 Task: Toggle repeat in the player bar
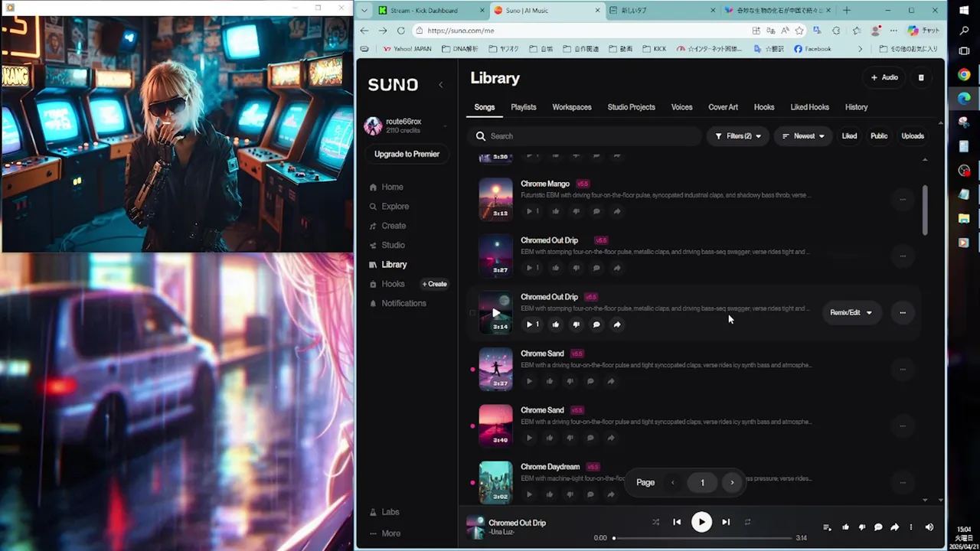(747, 522)
